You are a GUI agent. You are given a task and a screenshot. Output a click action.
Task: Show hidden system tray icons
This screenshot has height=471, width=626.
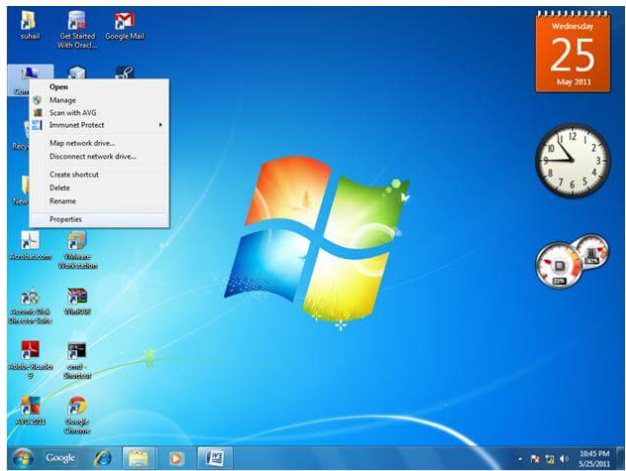click(x=520, y=459)
